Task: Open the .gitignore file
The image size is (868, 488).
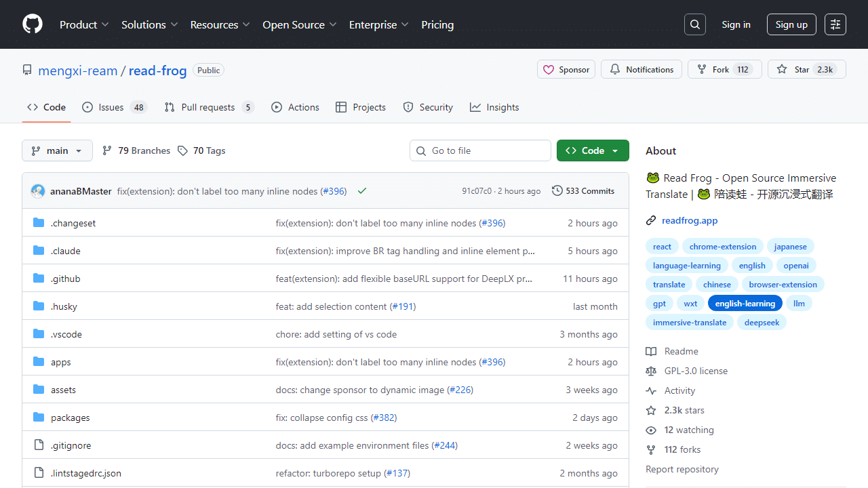Action: click(71, 445)
